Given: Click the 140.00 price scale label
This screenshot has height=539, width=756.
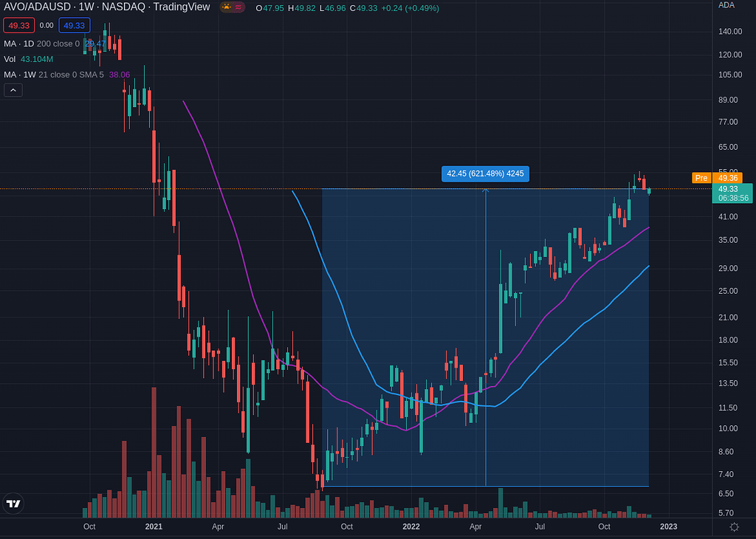Looking at the screenshot, I should point(729,32).
